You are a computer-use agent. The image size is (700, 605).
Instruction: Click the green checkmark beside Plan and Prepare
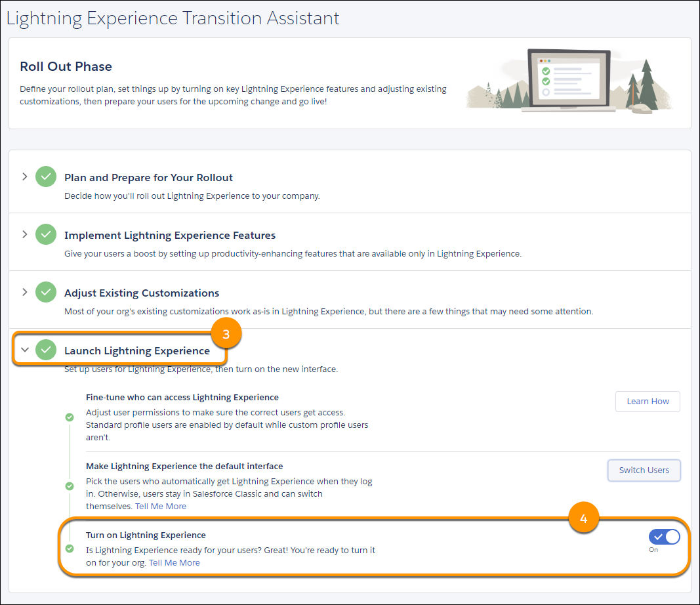46,177
